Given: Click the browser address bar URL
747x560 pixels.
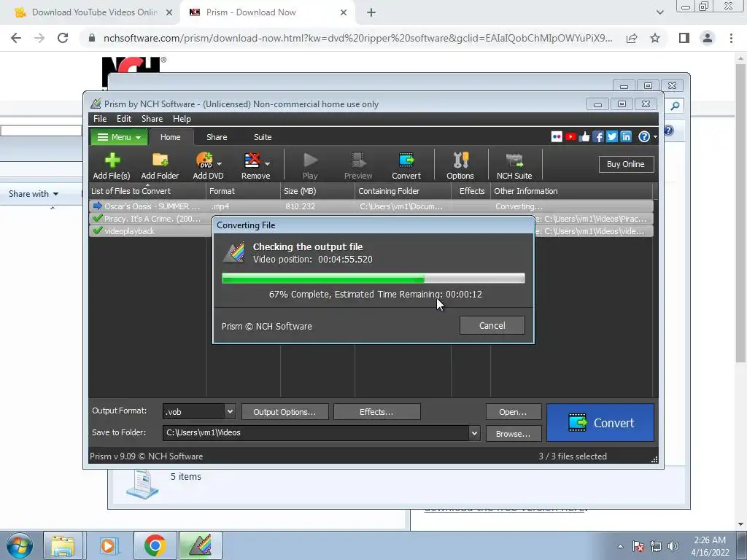Looking at the screenshot, I should click(357, 38).
